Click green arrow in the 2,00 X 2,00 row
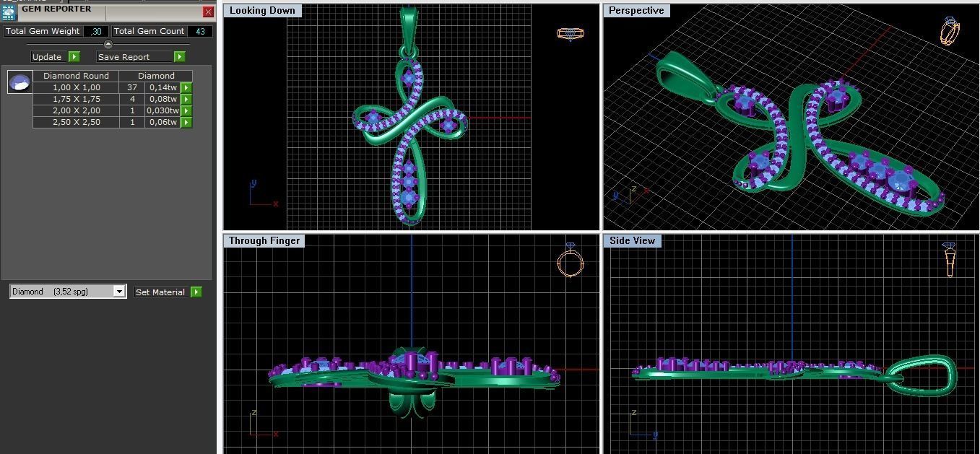The image size is (980, 454). [x=186, y=110]
